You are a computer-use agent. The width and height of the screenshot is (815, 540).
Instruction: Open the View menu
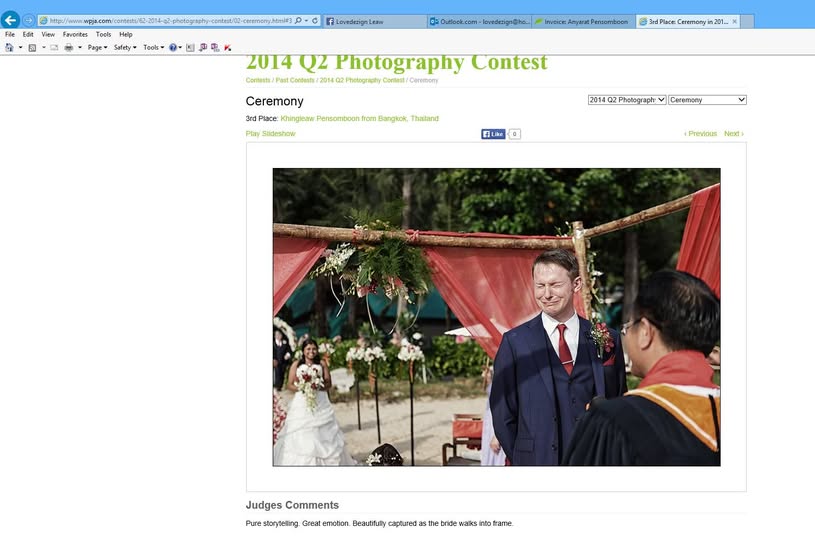(x=48, y=34)
